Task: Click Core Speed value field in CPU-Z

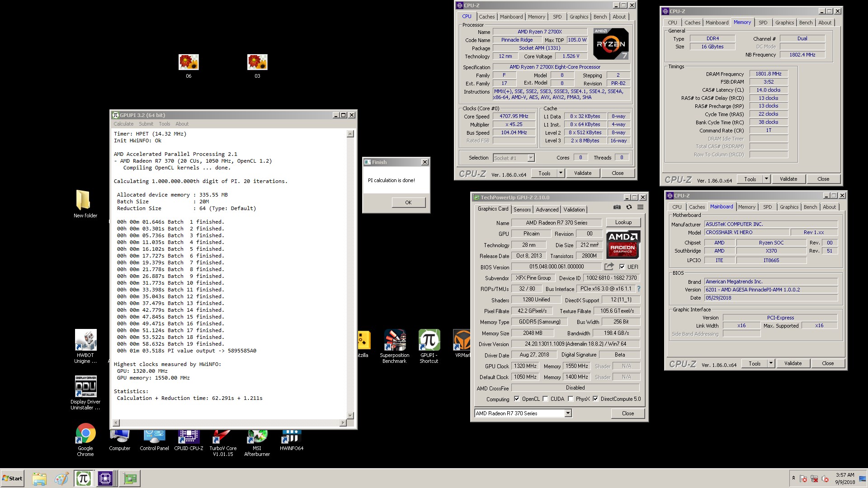Action: tap(514, 116)
